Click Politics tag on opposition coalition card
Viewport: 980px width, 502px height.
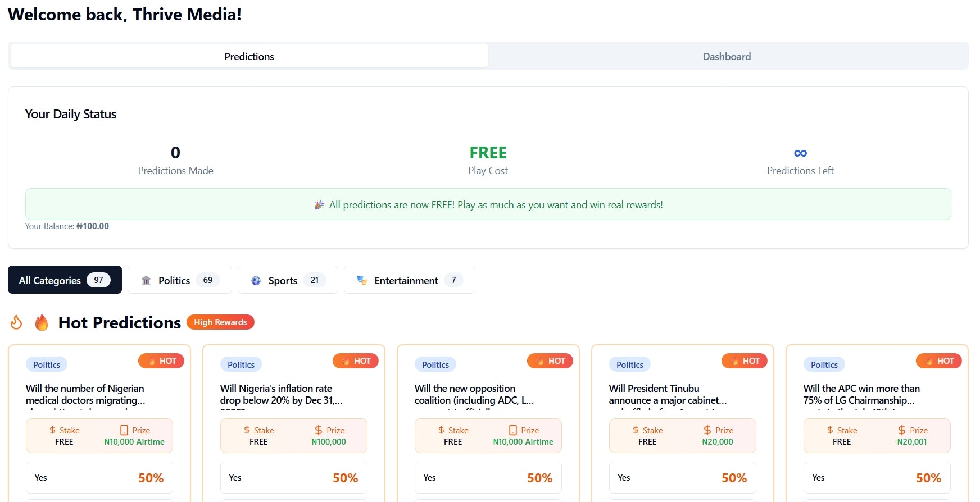tap(435, 364)
